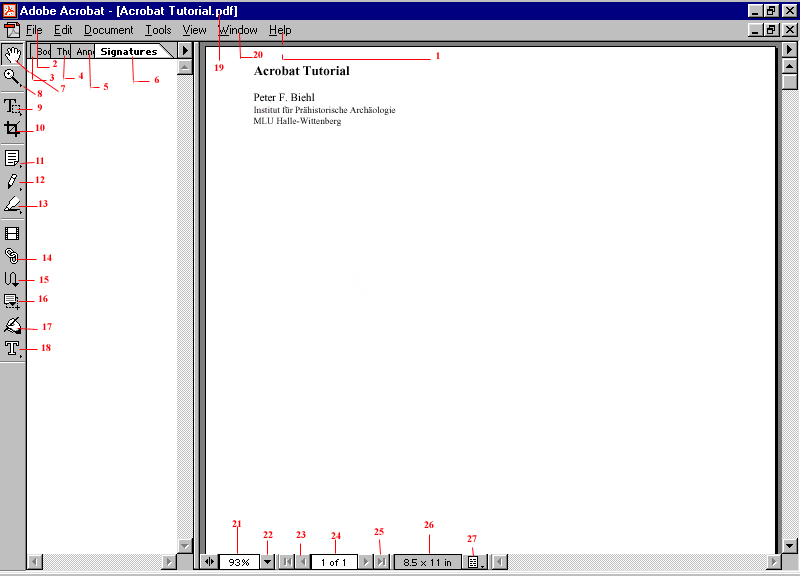This screenshot has width=800, height=576.
Task: Go to the first page
Action: [287, 562]
